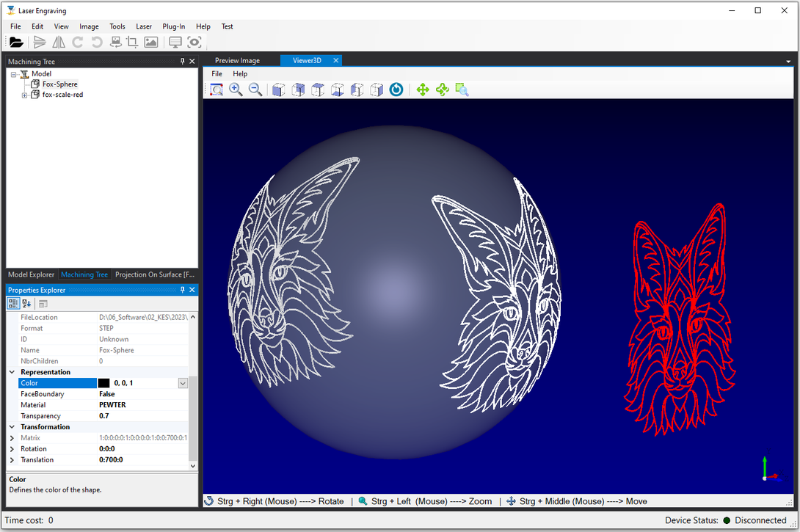Click the black Color swatch

[103, 383]
